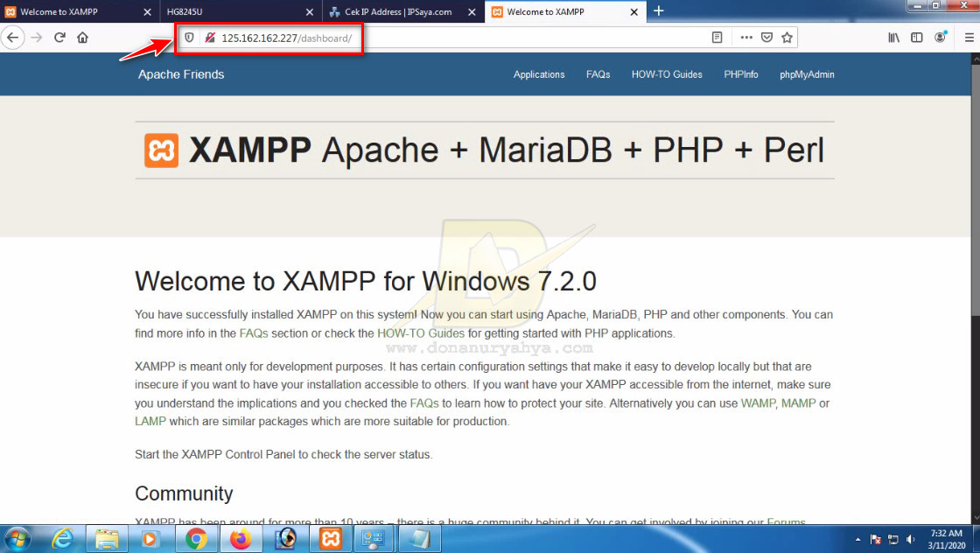Open Firefox account icon

point(940,38)
